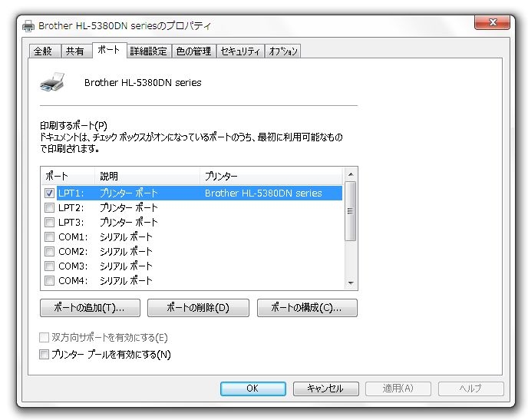
Task: Switch to the 共有 tab
Action: [x=77, y=51]
